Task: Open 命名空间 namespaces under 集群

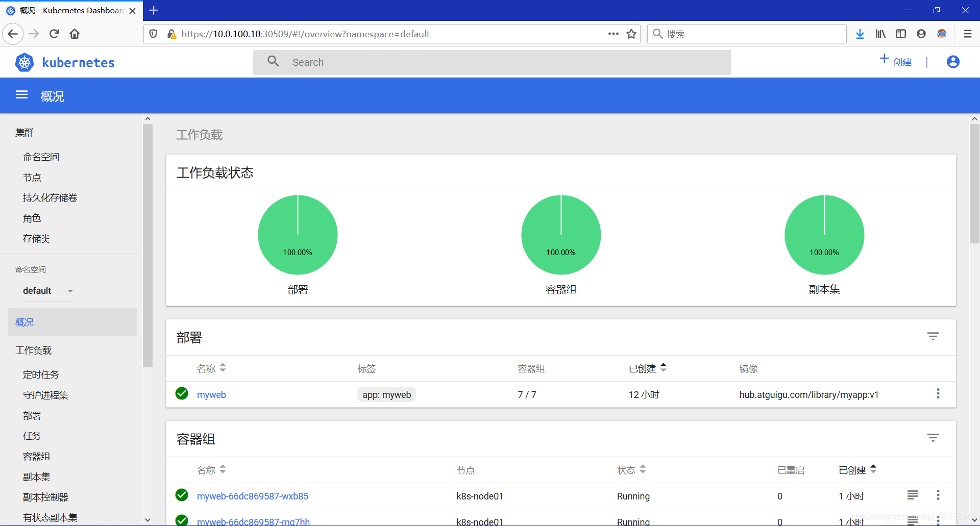Action: click(41, 157)
